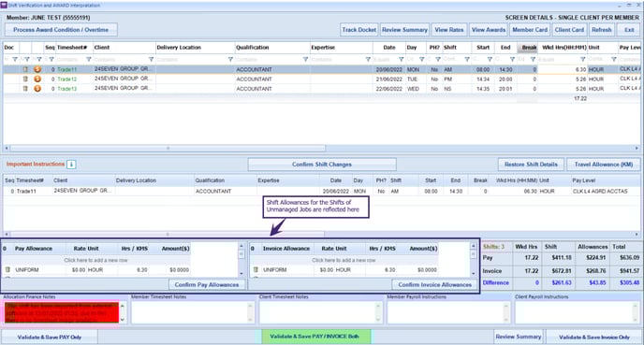Open the Important Instructions info icon
Screen dimensions: 644x345
point(71,165)
